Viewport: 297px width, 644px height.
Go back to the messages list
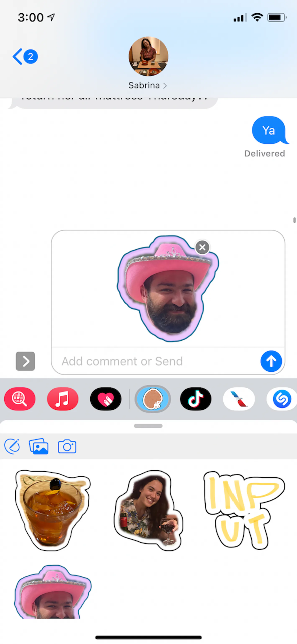point(25,56)
